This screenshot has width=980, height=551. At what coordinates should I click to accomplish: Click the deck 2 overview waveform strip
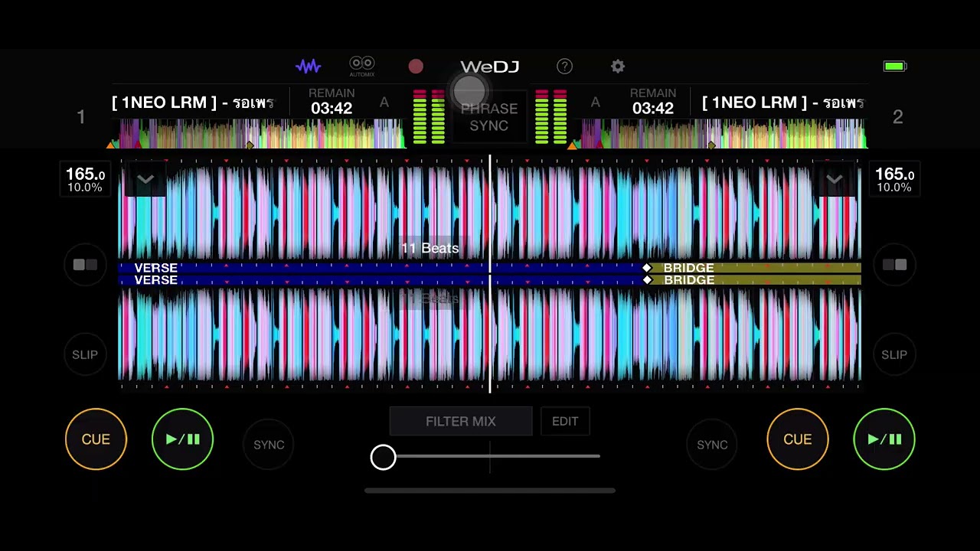(720, 133)
